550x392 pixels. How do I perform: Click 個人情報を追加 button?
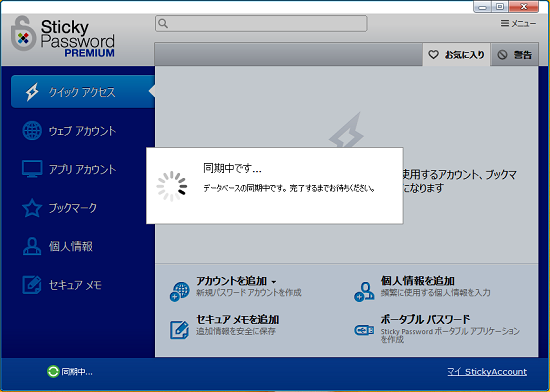pyautogui.click(x=417, y=281)
